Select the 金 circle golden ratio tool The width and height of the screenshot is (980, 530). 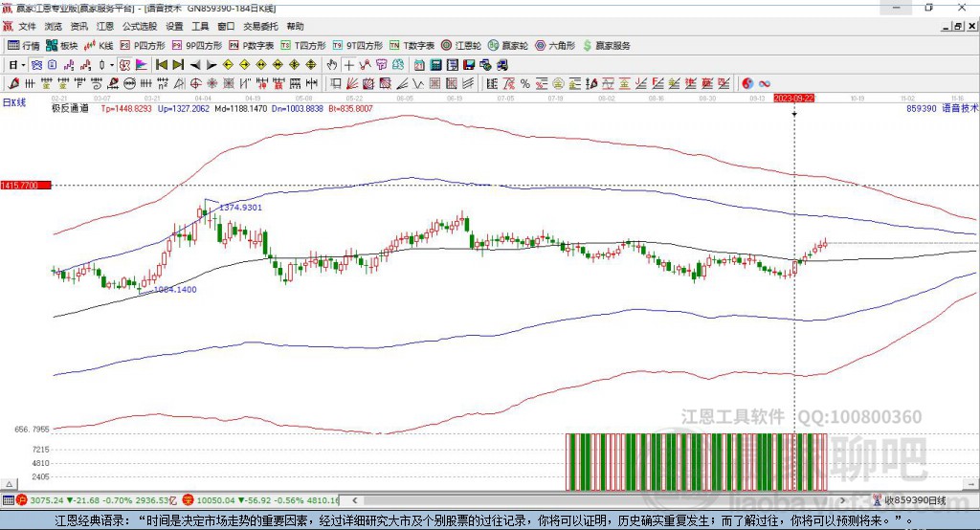tap(558, 83)
